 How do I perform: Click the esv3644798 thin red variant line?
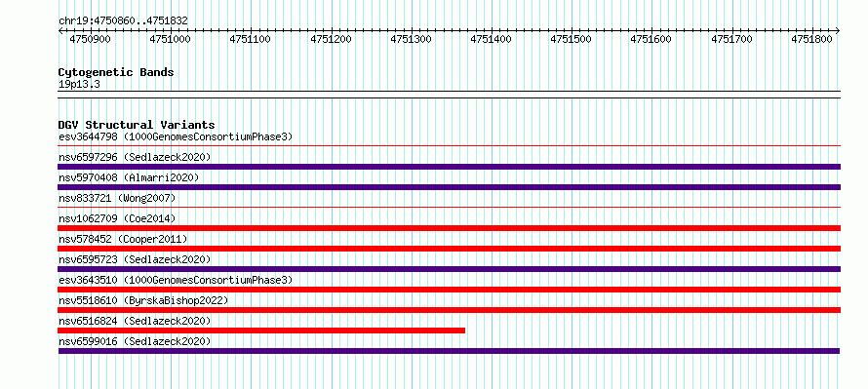click(450, 146)
